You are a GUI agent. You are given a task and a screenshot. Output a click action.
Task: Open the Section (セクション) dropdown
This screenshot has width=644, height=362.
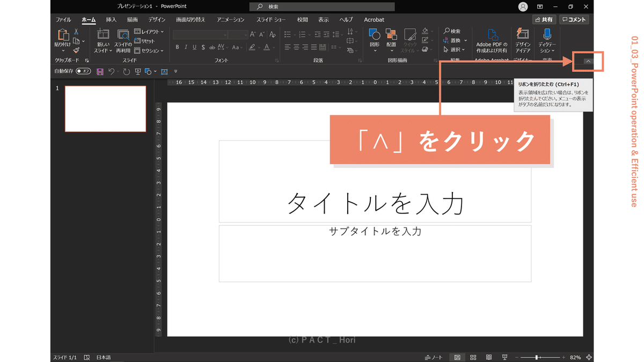[149, 50]
